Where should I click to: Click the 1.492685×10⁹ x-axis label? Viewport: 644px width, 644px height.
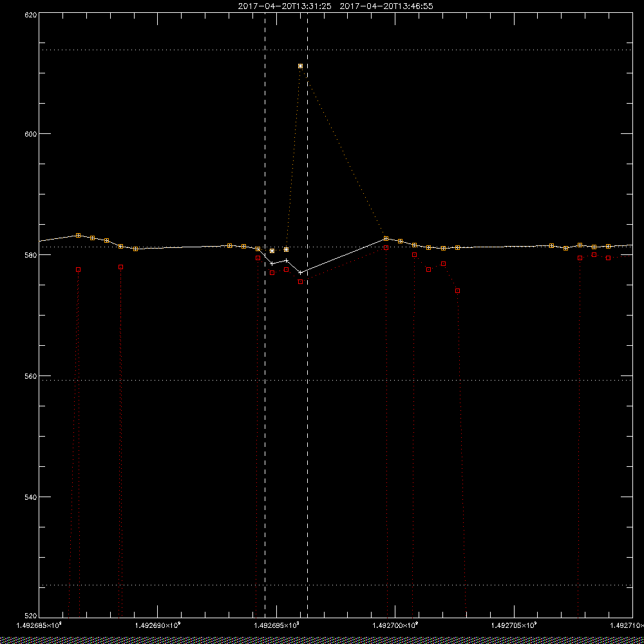tap(39, 625)
